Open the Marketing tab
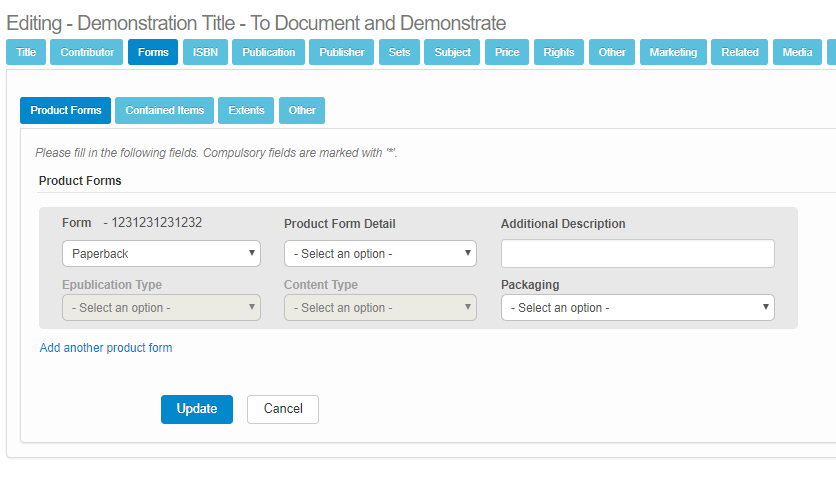 click(x=673, y=52)
